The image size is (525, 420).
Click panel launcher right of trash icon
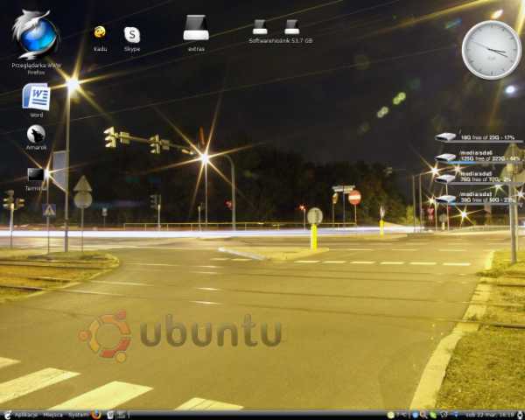[122, 415]
